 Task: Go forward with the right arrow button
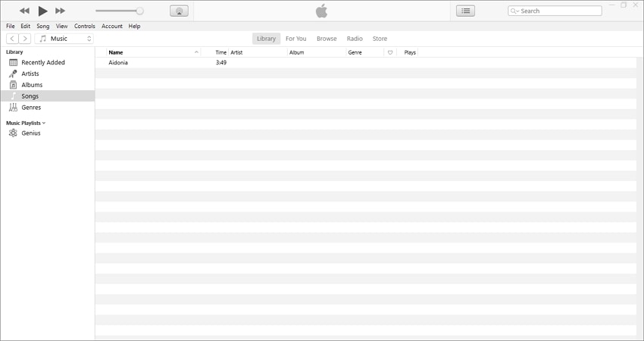click(25, 39)
